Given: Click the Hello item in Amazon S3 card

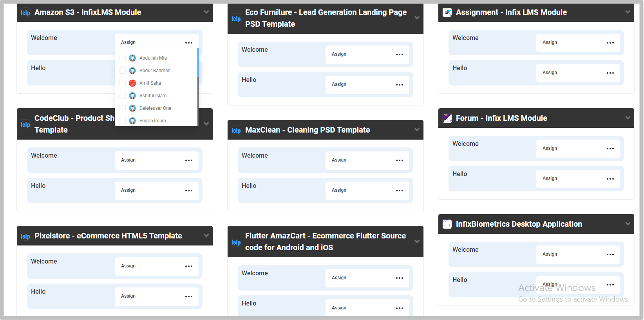Looking at the screenshot, I should coord(38,68).
